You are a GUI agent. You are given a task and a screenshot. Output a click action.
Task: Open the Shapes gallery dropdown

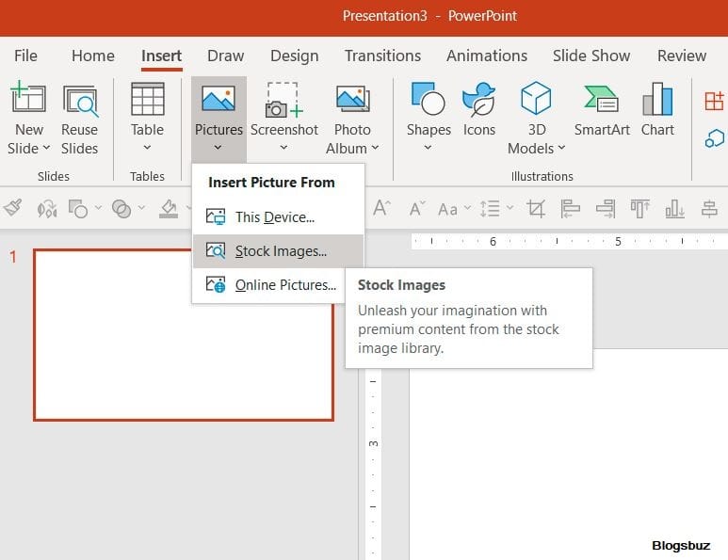pos(429,147)
